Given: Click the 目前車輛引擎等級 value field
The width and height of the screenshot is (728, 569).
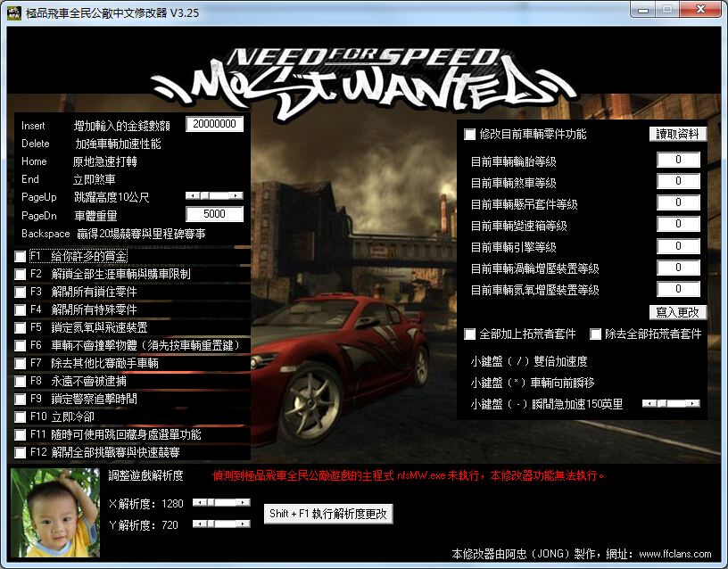Looking at the screenshot, I should click(678, 246).
